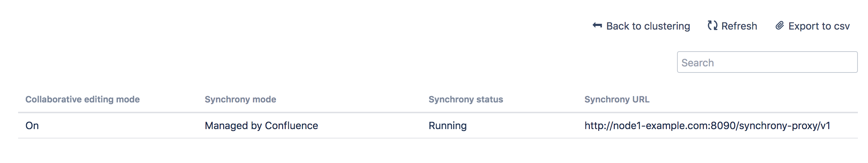Viewport: 868px width, 163px height.
Task: Sort by Synchrony status column header
Action: [x=465, y=100]
